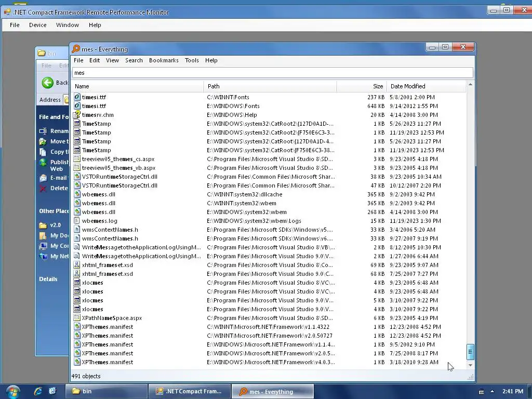
Task: Click the Rename icon in the bin window tasks
Action: pos(43,131)
